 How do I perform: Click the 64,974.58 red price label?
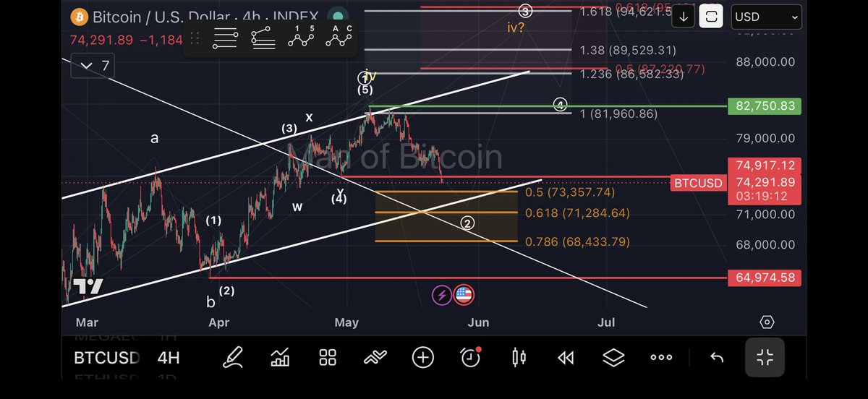pos(763,278)
